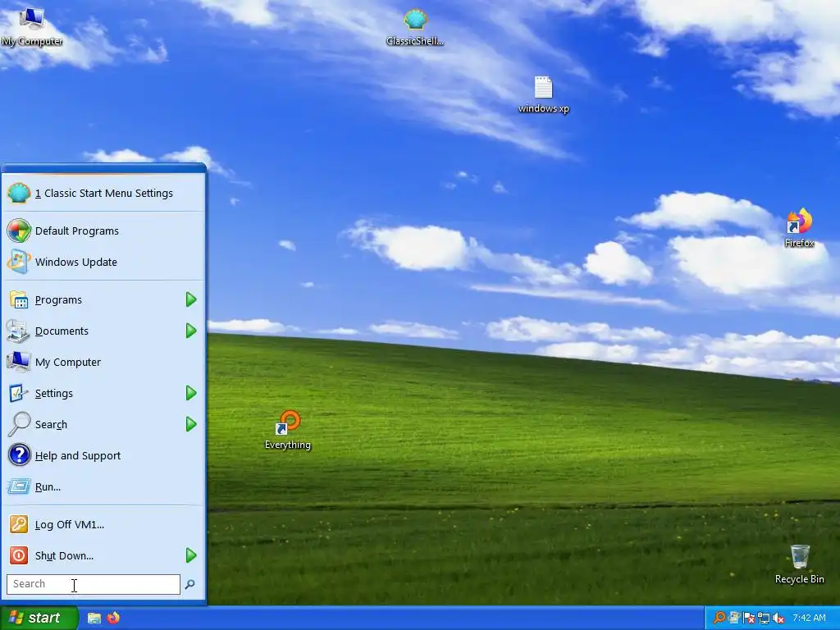Select the Firefox desktop shortcut
This screenshot has height=630, width=840.
pos(799,228)
